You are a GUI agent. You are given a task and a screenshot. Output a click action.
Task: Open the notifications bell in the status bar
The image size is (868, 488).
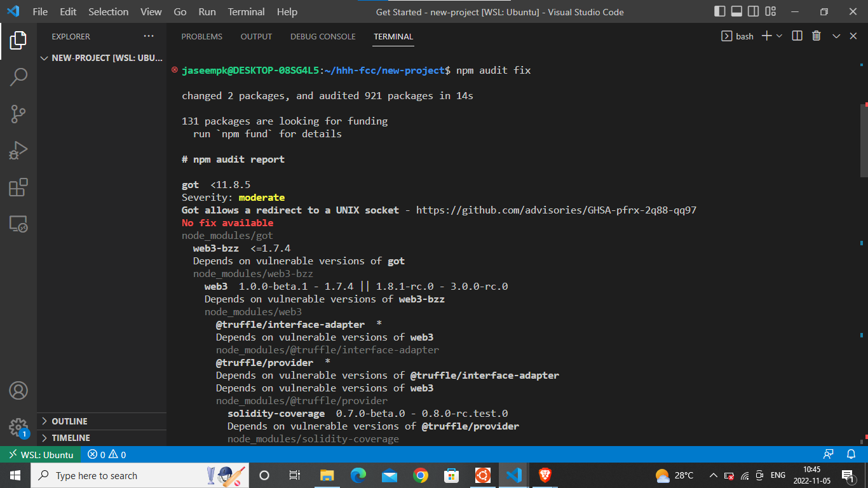[851, 454]
